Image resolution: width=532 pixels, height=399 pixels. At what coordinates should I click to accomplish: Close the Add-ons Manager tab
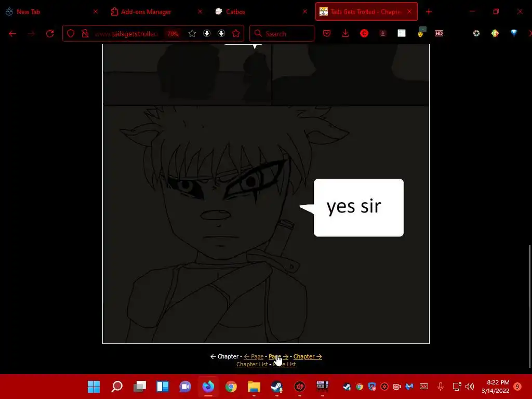(200, 11)
